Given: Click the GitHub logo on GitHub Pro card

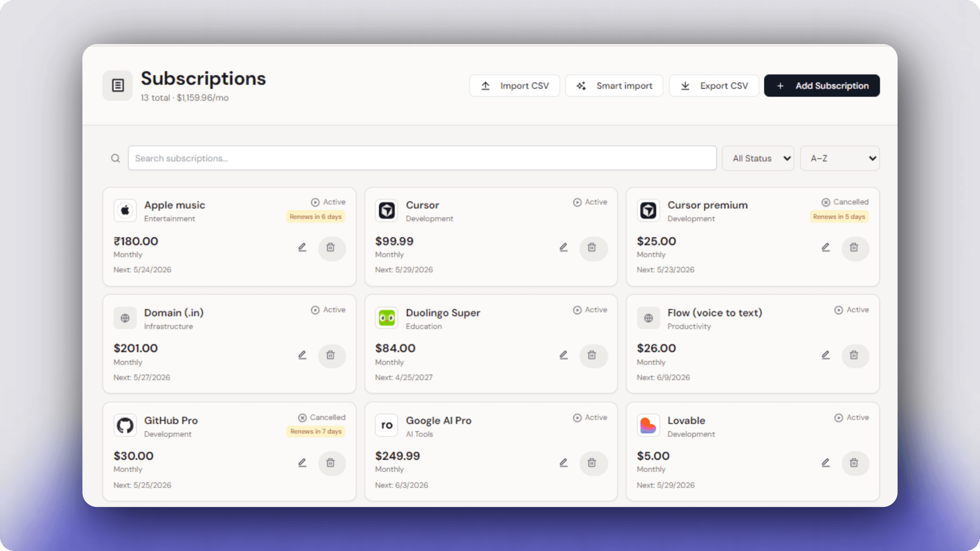Looking at the screenshot, I should [125, 425].
